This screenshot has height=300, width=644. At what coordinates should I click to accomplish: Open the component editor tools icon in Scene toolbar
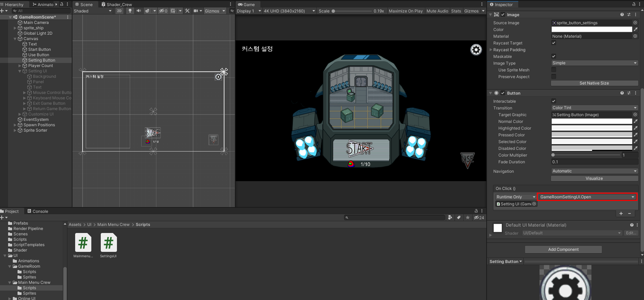(187, 11)
